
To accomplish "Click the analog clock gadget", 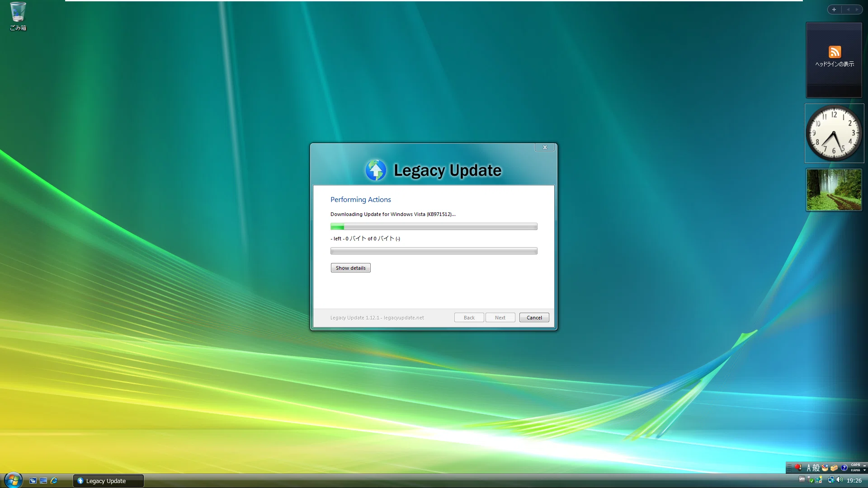I will [834, 133].
